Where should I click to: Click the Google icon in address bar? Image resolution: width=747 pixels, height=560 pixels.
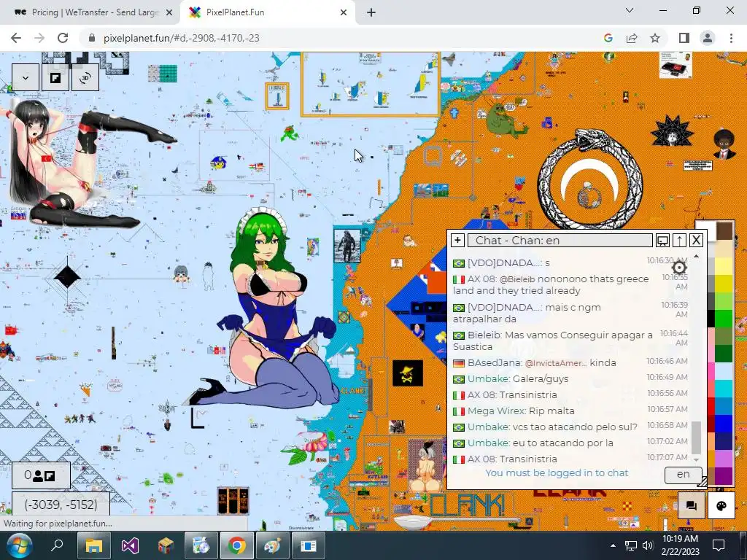[608, 38]
